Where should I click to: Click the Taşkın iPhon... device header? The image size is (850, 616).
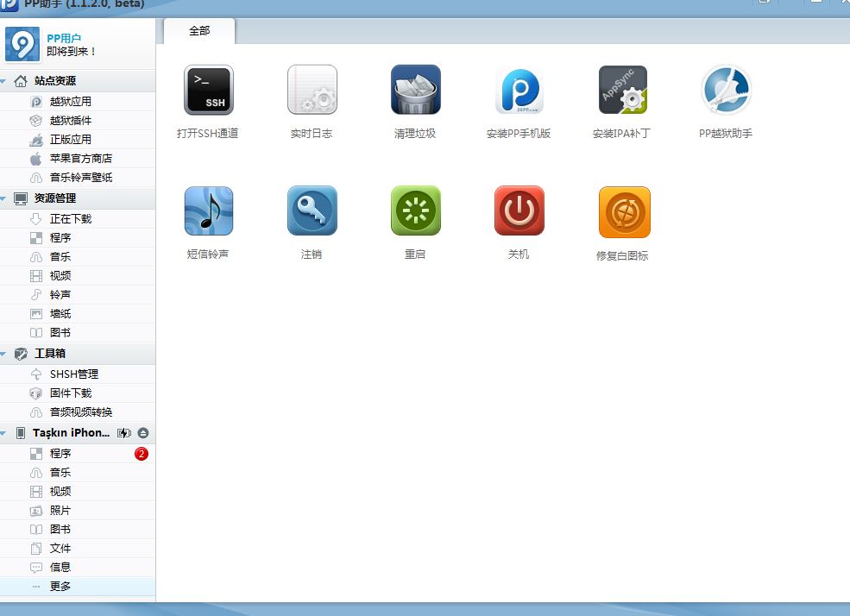point(78,433)
